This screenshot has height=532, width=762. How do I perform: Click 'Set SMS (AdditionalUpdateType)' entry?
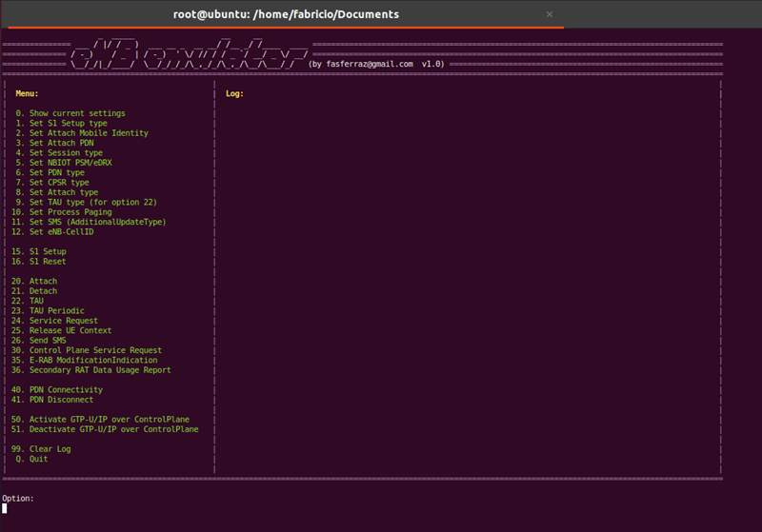89,222
